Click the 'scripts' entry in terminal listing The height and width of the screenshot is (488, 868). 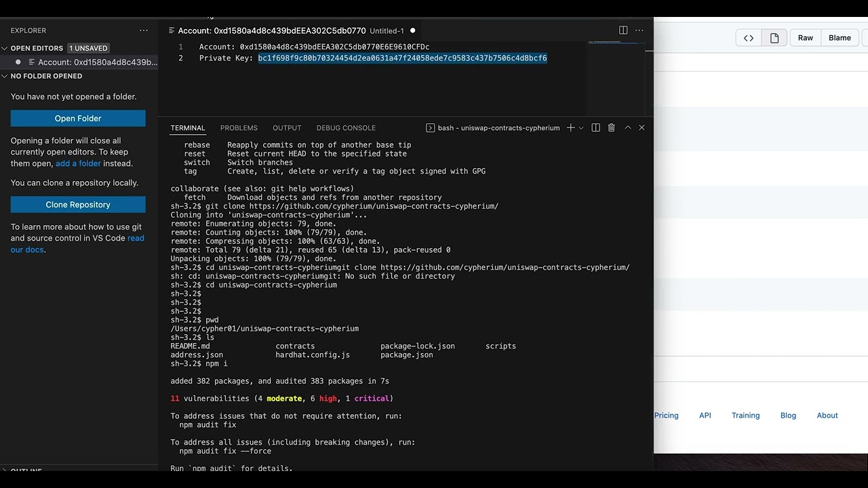[x=500, y=346]
